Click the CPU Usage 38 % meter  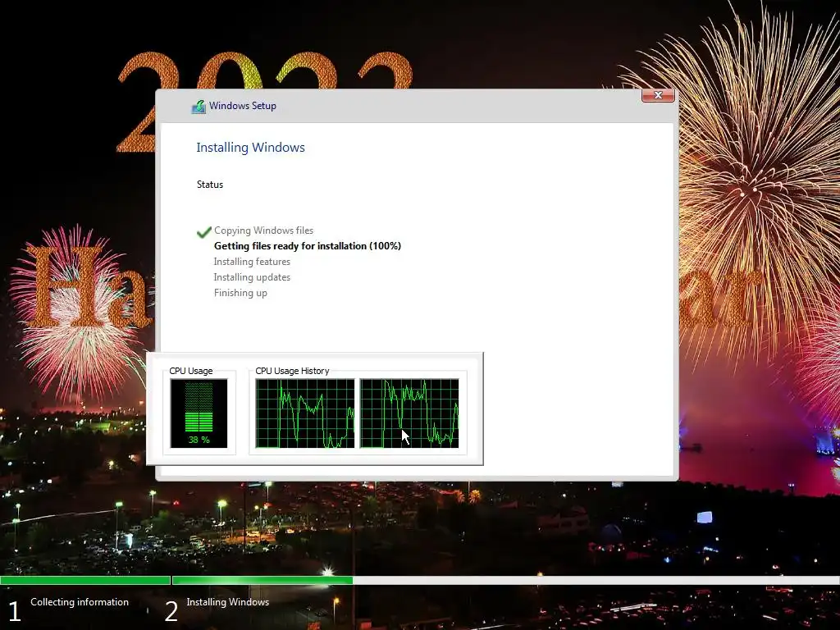pos(199,413)
